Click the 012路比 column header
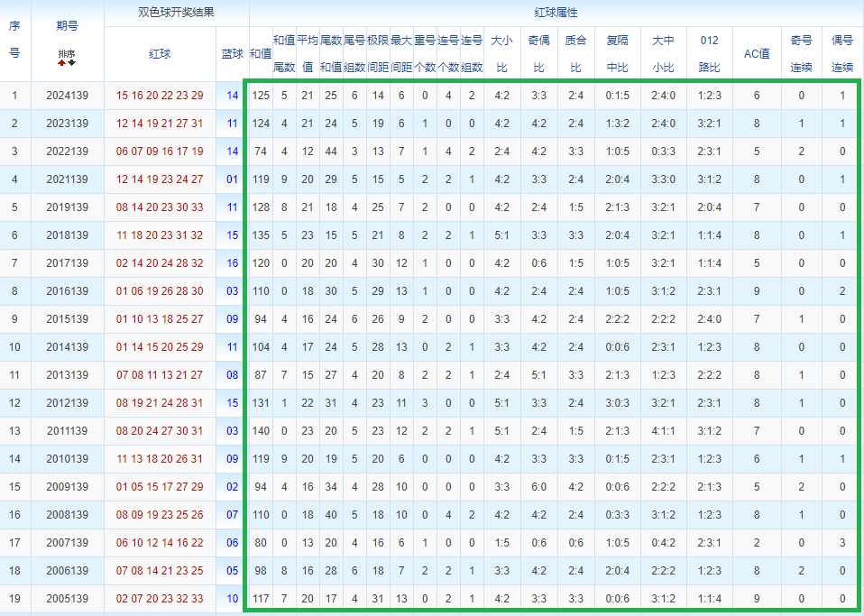This screenshot has height=616, width=864. pos(710,54)
